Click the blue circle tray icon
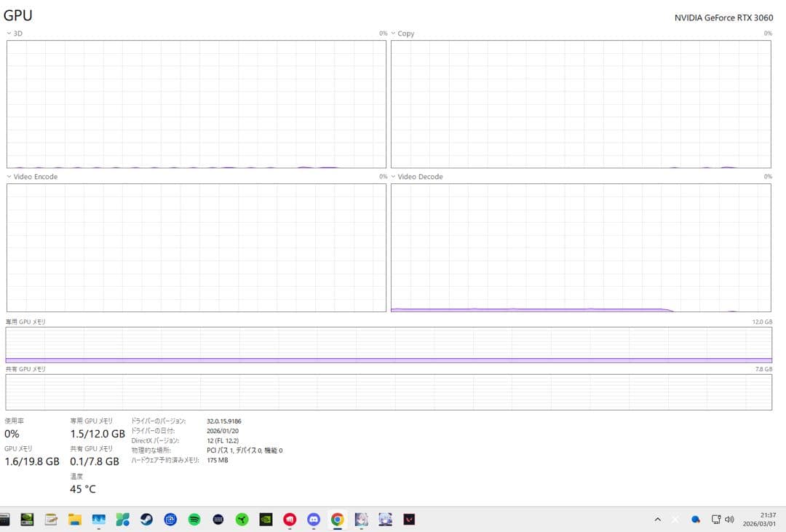Image resolution: width=786 pixels, height=532 pixels. [x=696, y=520]
